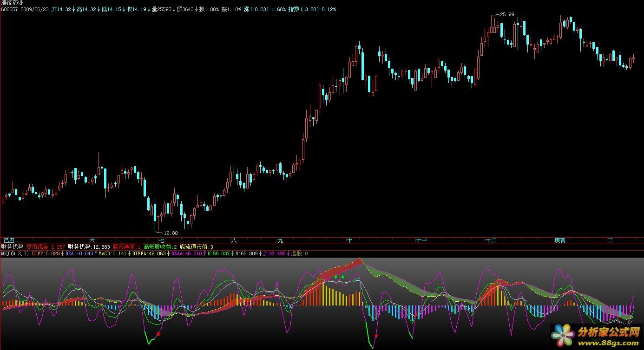Select the 财务优势 indicator name label
This screenshot has height=350, width=644.
point(12,247)
